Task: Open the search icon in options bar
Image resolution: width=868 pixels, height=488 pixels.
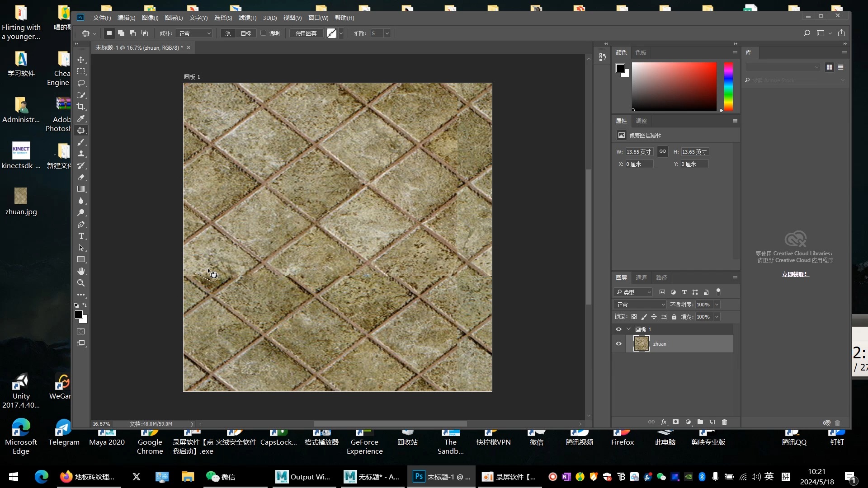Action: (807, 33)
